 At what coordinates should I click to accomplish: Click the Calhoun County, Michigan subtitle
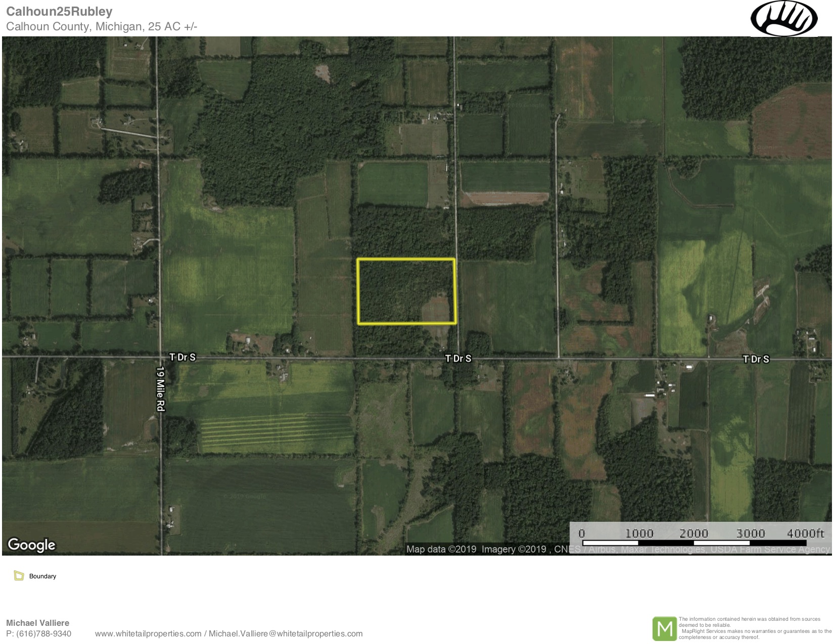point(101,26)
